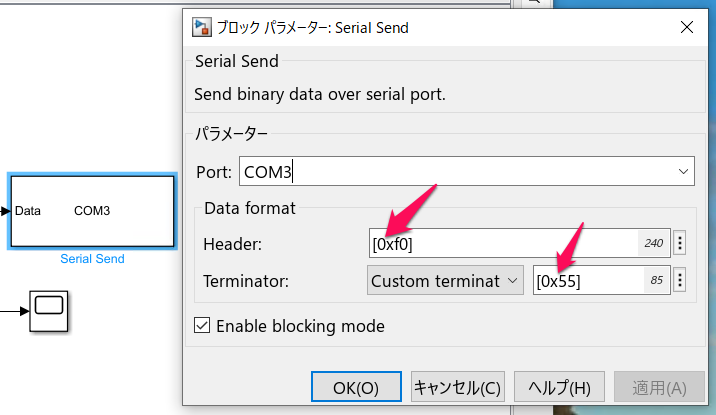The image size is (716, 415).
Task: Toggle the Enable blocking mode checkbox
Action: pyautogui.click(x=202, y=326)
